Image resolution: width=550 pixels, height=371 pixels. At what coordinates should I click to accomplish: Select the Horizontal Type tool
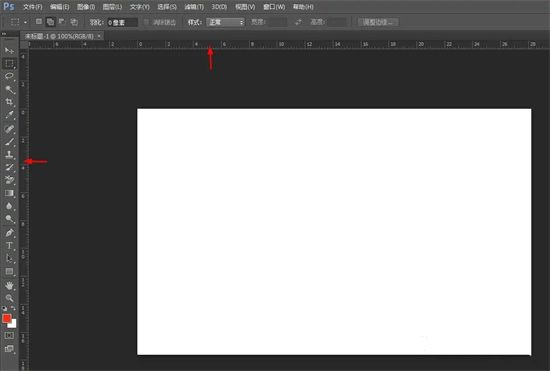point(9,245)
